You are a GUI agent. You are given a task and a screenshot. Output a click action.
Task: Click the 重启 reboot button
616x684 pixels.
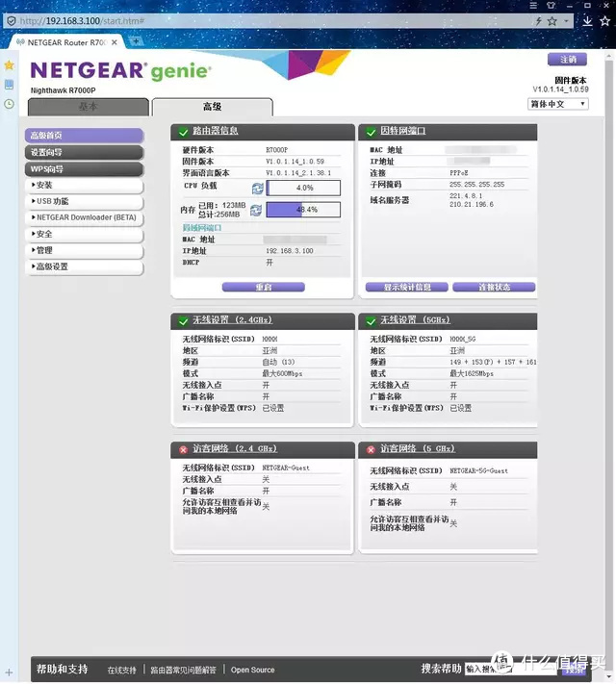coord(264,287)
